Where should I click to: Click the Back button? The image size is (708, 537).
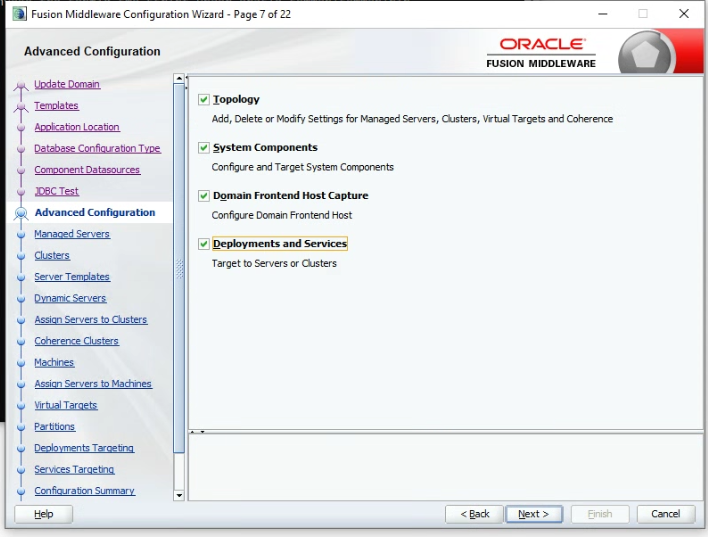point(474,514)
